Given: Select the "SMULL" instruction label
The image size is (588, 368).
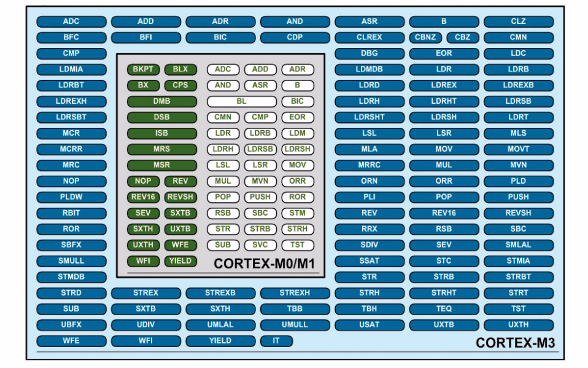Looking at the screenshot, I should click(x=71, y=261).
